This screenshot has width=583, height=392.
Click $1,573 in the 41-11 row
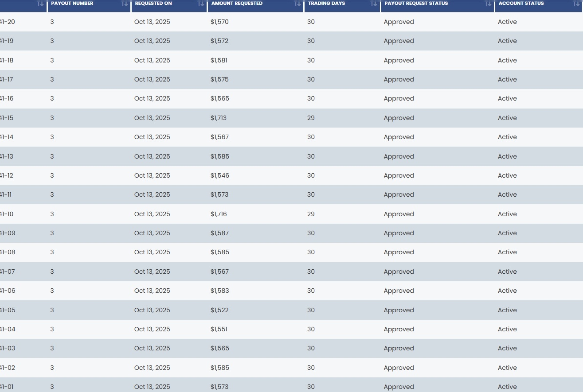(219, 194)
